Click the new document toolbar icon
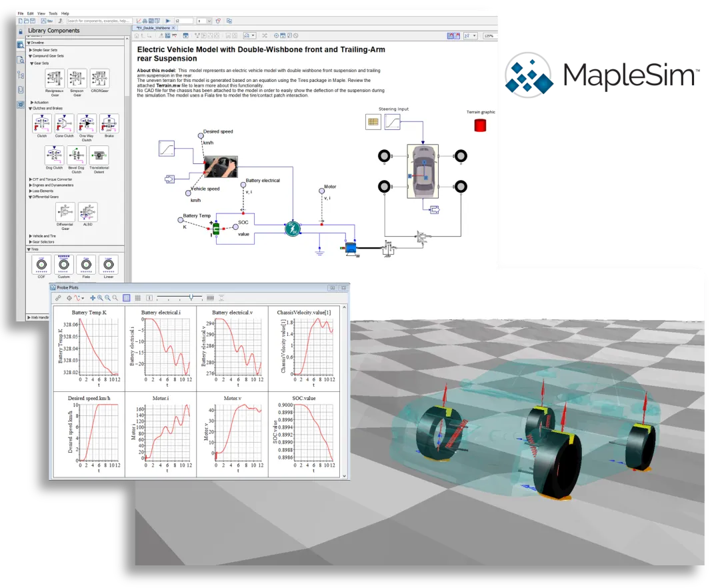This screenshot has width=720, height=588. click(21, 21)
